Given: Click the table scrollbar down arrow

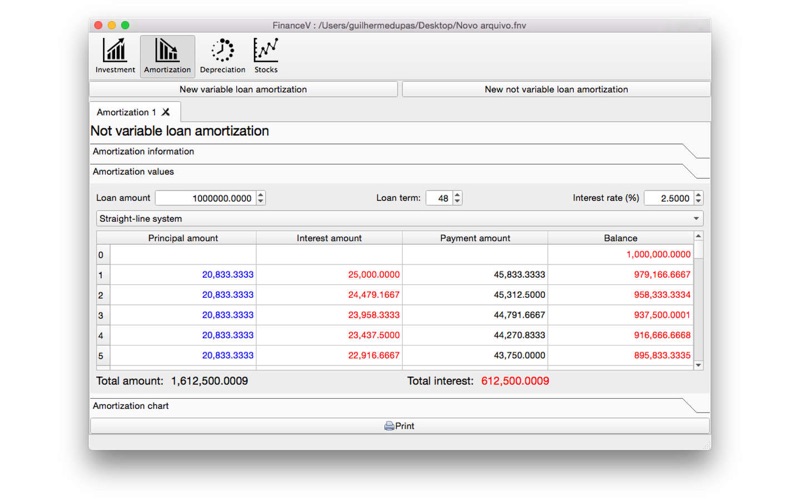Looking at the screenshot, I should point(698,365).
